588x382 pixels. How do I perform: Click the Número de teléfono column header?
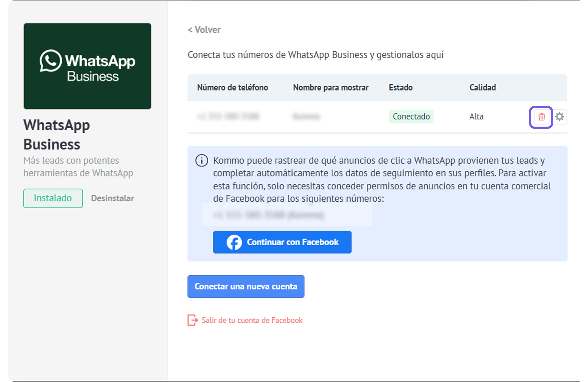(x=232, y=88)
